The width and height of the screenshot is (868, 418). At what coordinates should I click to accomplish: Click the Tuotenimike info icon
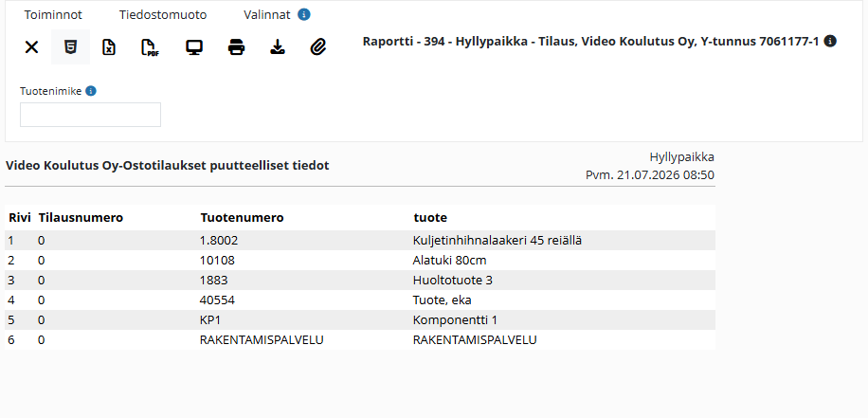(91, 91)
